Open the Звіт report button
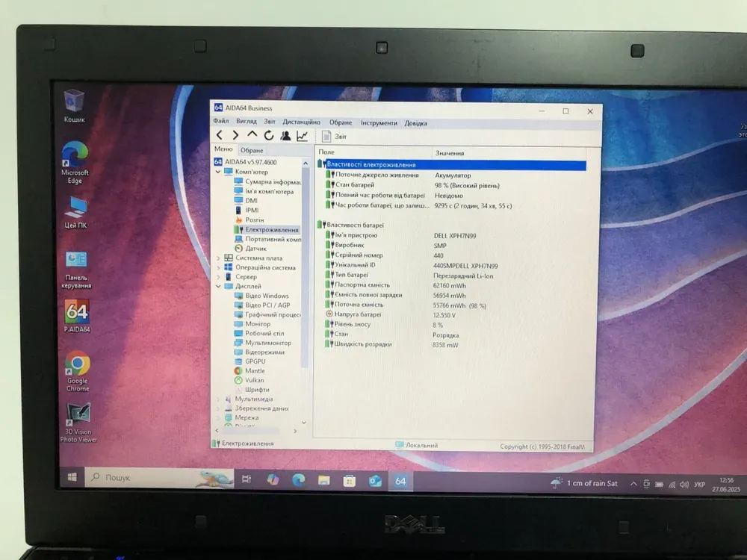This screenshot has width=747, height=560. (x=334, y=137)
